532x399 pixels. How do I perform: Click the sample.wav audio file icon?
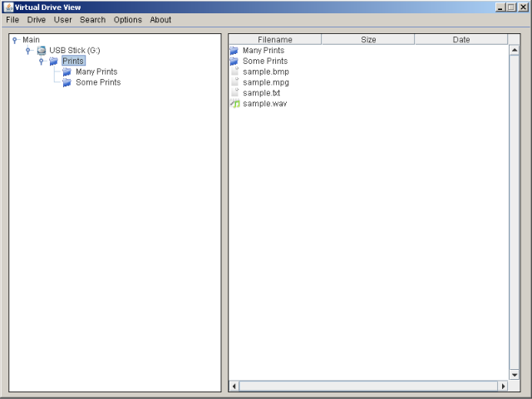(234, 104)
